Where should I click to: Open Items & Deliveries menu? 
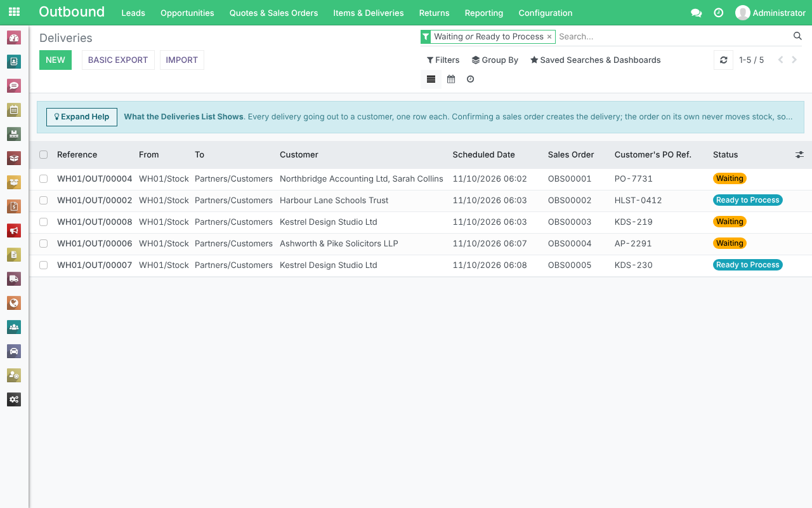(x=369, y=13)
